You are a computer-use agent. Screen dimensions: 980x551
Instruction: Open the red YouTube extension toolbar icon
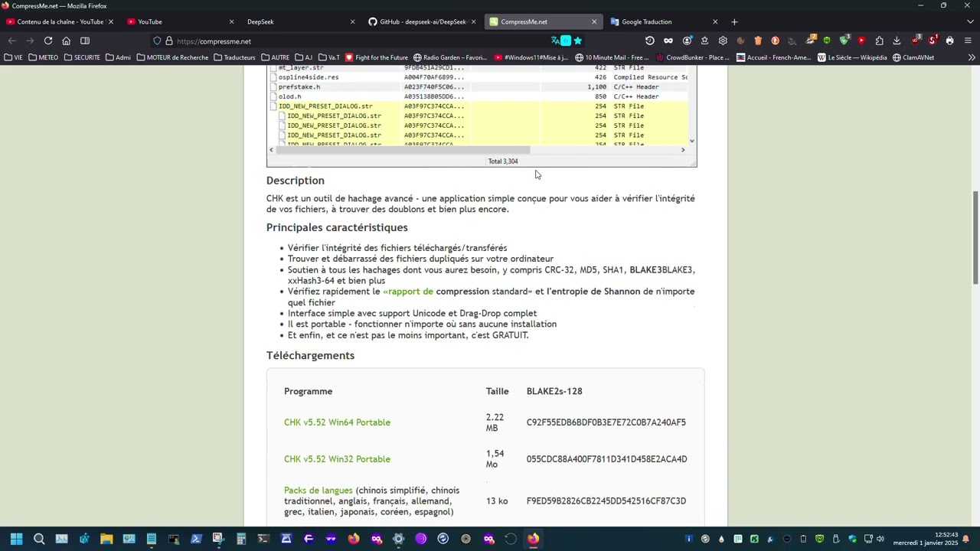(861, 41)
